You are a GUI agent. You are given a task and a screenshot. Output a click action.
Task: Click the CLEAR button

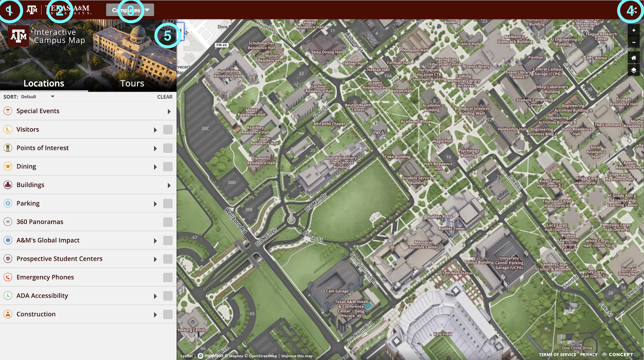point(165,97)
